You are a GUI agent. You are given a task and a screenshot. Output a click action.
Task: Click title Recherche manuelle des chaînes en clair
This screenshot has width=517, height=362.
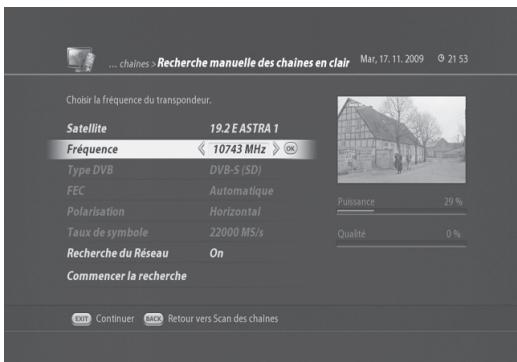253,63
